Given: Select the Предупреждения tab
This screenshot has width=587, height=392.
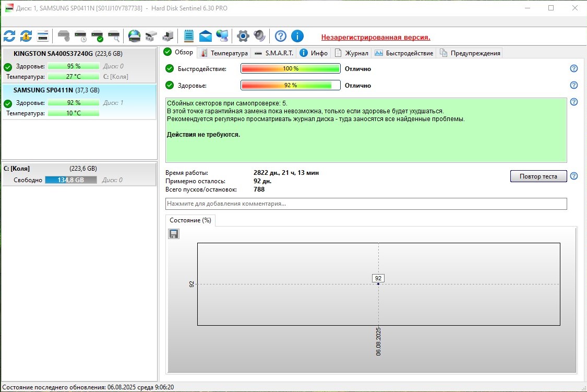Looking at the screenshot, I should click(471, 53).
